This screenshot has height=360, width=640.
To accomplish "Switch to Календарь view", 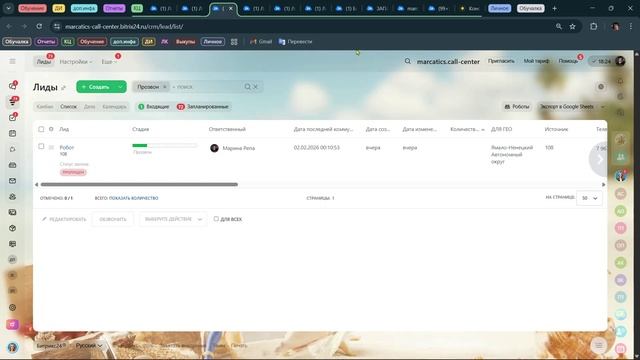I will click(114, 107).
